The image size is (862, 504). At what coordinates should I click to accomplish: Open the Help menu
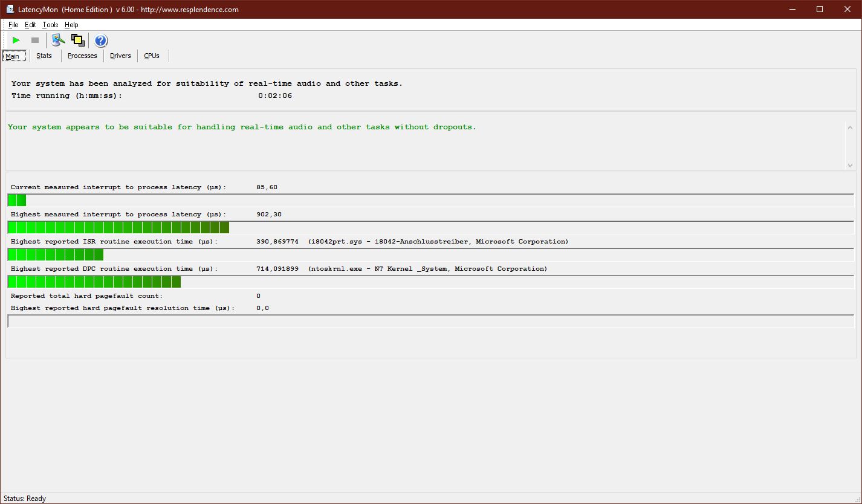click(71, 25)
